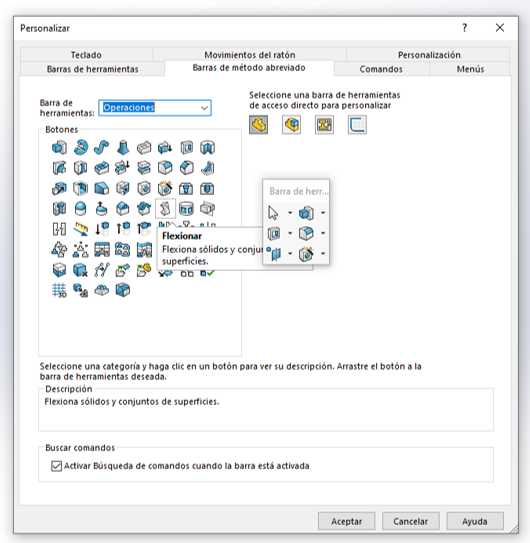The height and width of the screenshot is (543, 530).
Task: Choose the Assembly shortcut bar icon
Action: pyautogui.click(x=291, y=125)
